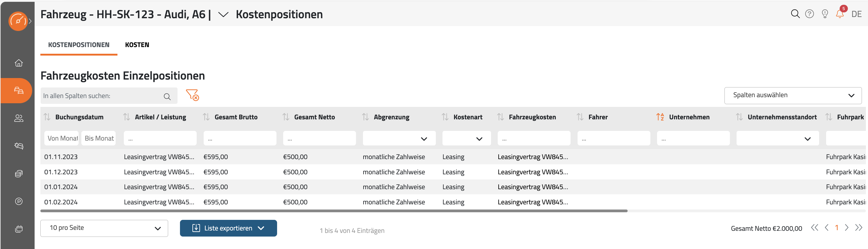
Task: Click the magnifier inside table search box
Action: [x=167, y=96]
